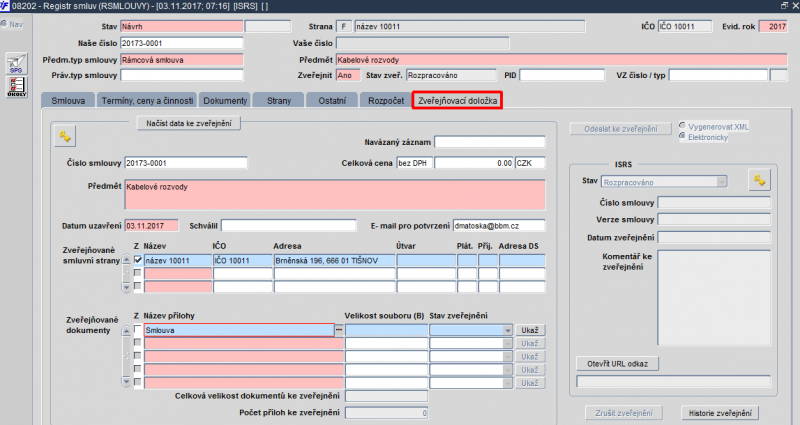Uncheck the Z checkbox for název 10011
The image size is (800, 425).
pyautogui.click(x=138, y=260)
